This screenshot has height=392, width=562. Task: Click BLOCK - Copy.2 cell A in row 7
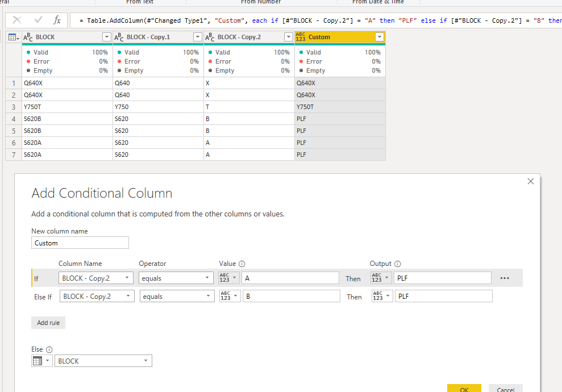(x=249, y=155)
